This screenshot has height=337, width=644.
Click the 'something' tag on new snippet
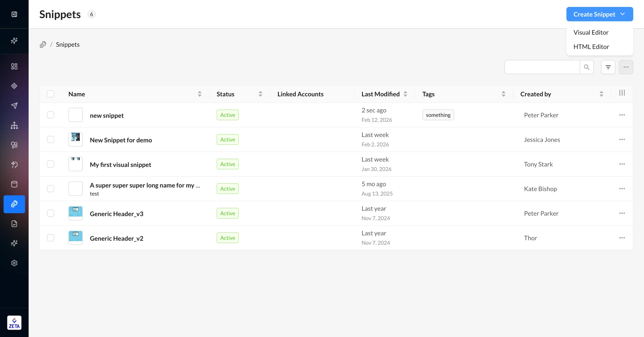pos(438,115)
